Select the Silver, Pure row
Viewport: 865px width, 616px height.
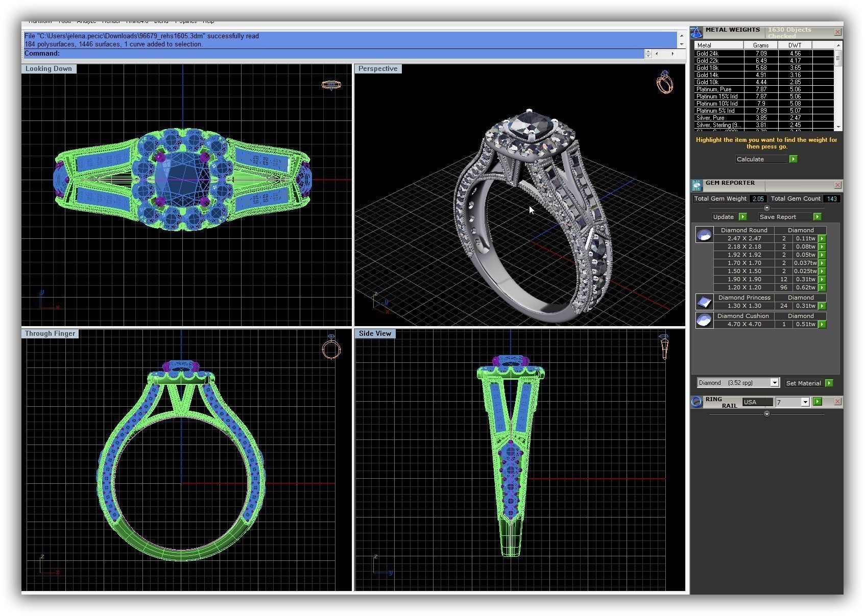coord(764,117)
